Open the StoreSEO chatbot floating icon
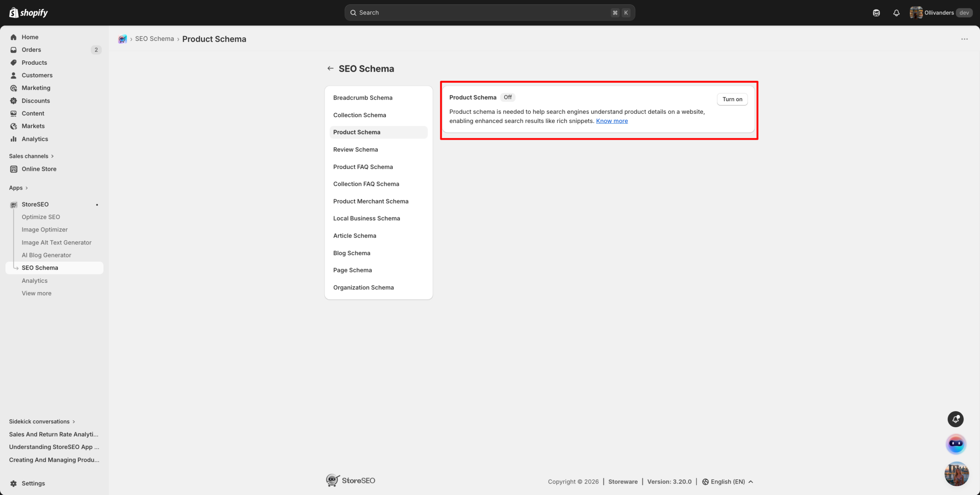 point(956,444)
